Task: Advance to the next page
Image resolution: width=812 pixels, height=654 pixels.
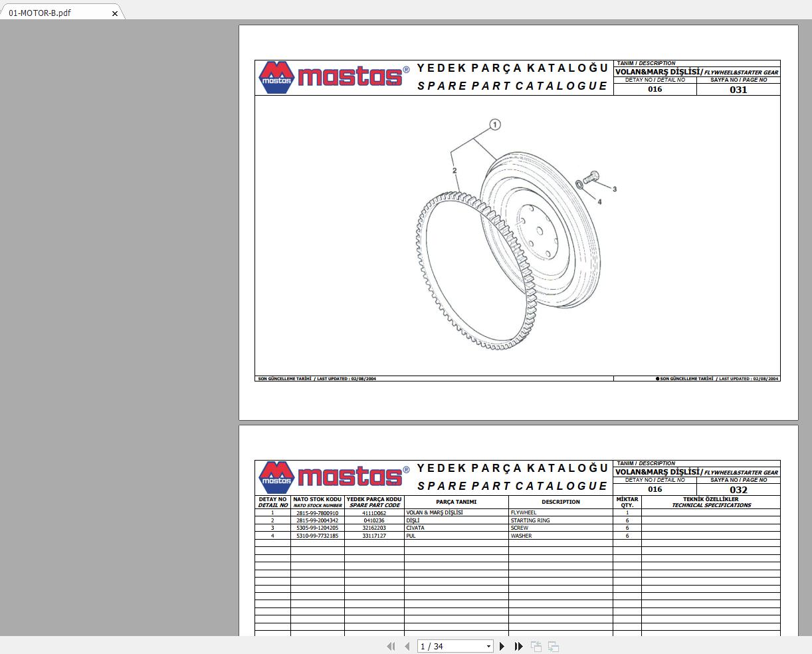Action: (502, 646)
